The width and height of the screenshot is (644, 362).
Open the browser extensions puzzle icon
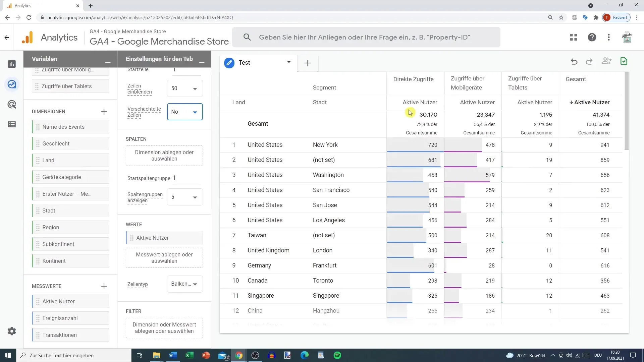click(x=596, y=17)
